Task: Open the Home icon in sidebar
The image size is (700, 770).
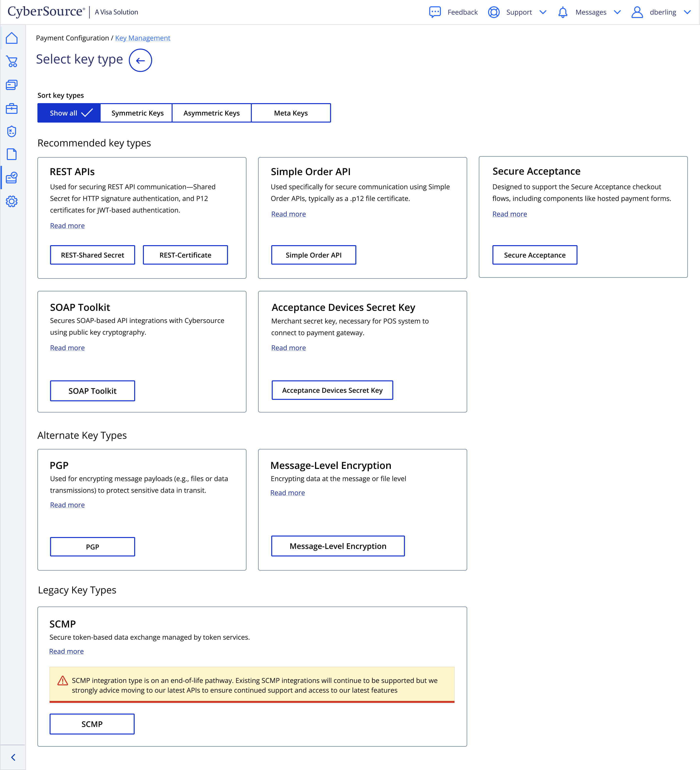Action: click(x=12, y=38)
